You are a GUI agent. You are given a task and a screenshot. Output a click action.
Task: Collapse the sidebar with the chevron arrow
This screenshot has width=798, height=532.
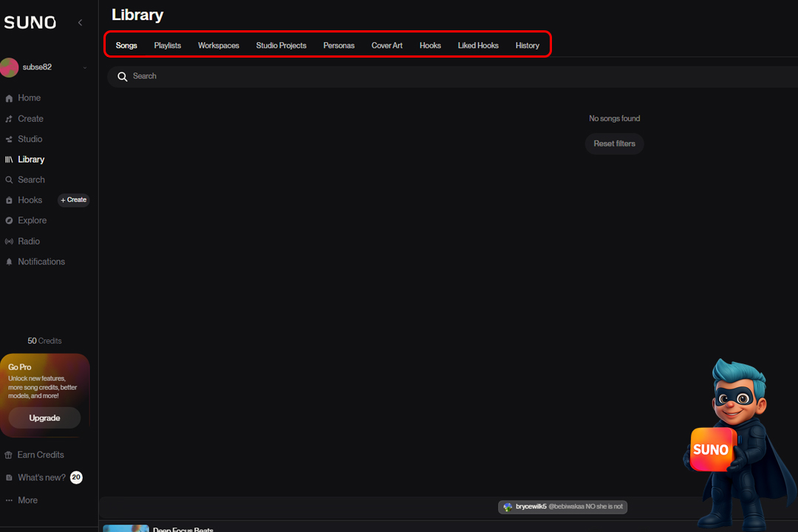(80, 23)
